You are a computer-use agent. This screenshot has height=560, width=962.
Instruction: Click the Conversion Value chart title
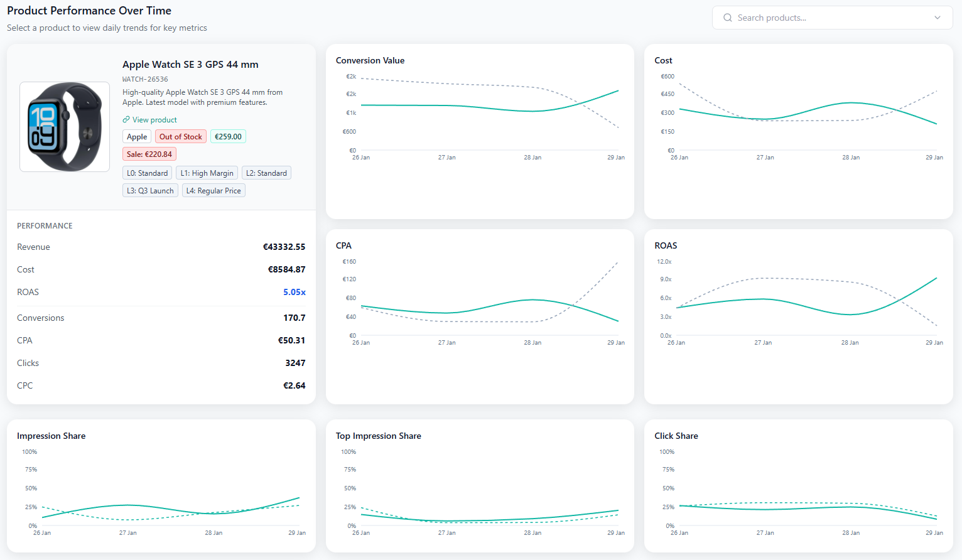(x=370, y=60)
